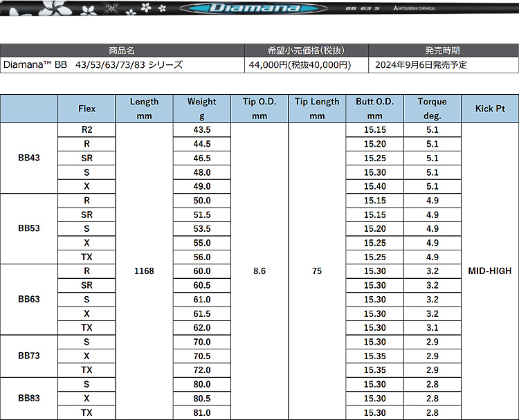Select weight value 51.5
Image resolution: width=519 pixels, height=420 pixels.
(202, 214)
